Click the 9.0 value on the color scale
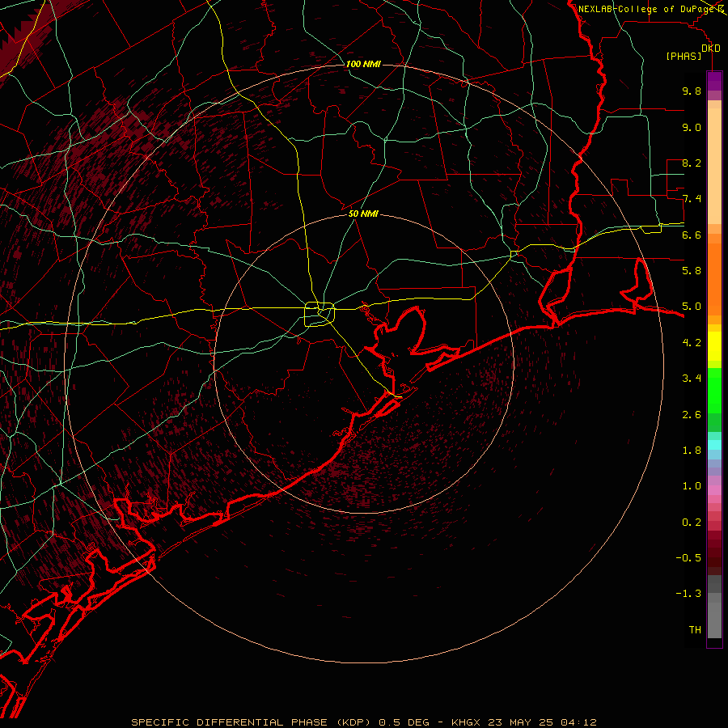The width and height of the screenshot is (728, 728). (692, 127)
